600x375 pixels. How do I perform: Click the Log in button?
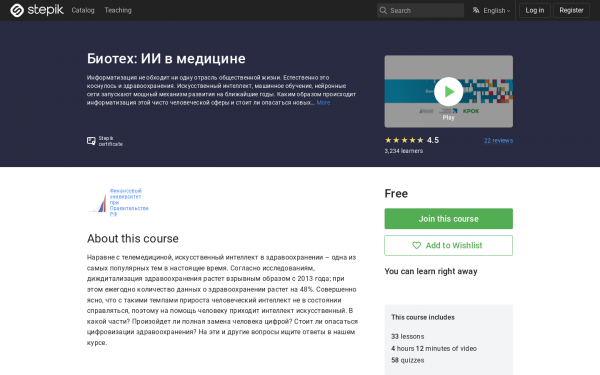point(535,10)
